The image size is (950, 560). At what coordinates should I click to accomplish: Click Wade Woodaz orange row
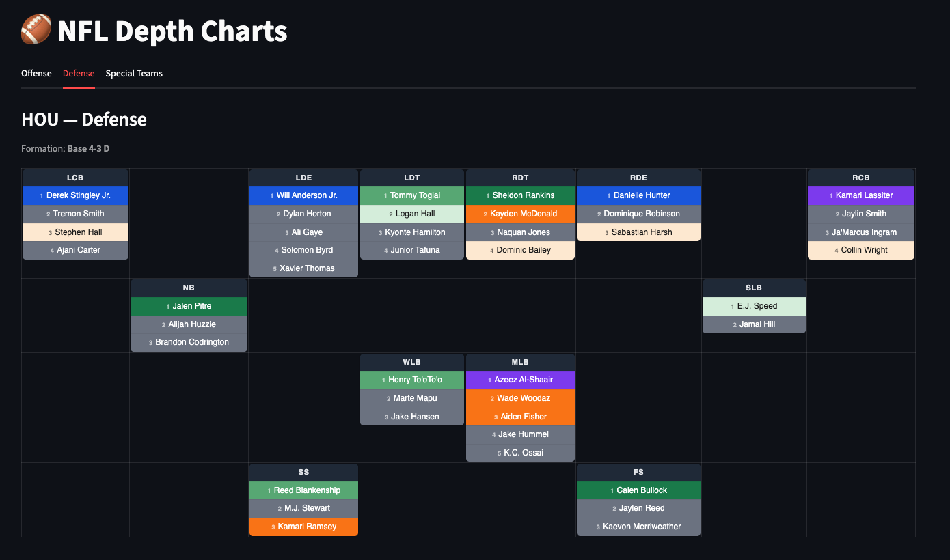(520, 398)
